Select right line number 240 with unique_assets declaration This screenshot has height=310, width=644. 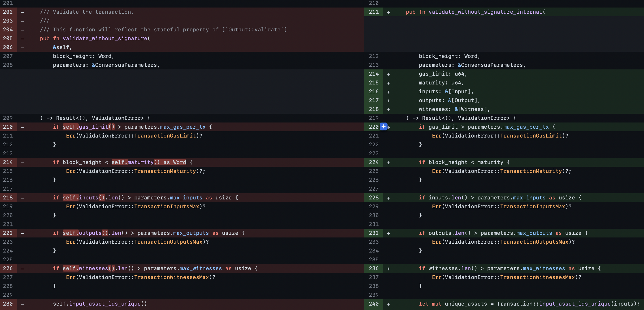click(x=374, y=304)
